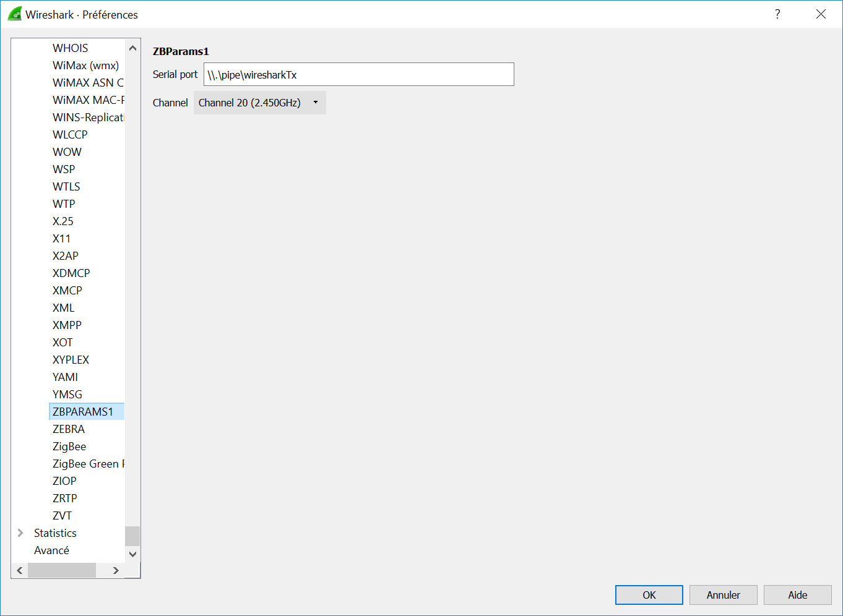Open help with the Aide button
This screenshot has width=843, height=616.
797,595
